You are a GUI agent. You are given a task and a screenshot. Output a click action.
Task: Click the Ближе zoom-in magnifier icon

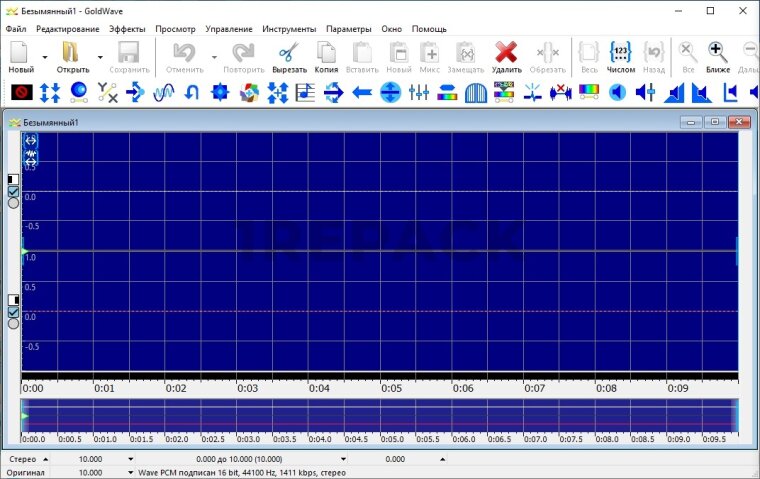click(x=717, y=54)
